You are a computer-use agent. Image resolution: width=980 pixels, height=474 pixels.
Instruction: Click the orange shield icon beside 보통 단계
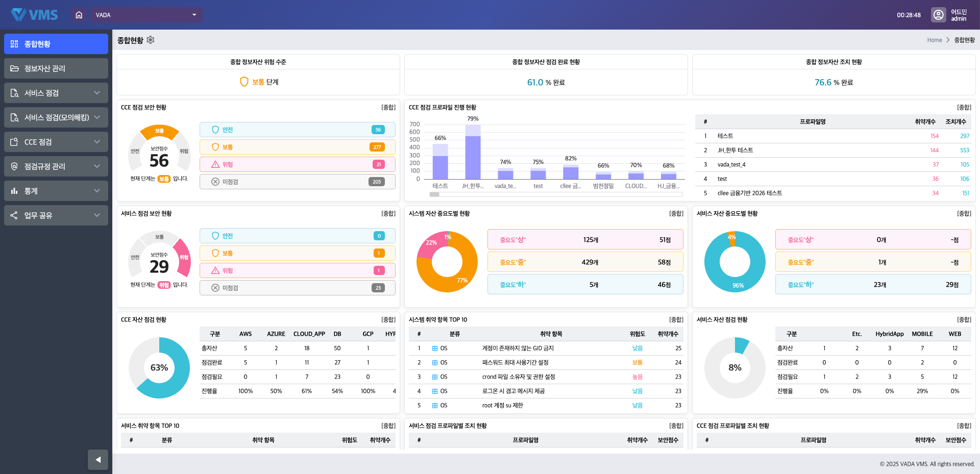[x=244, y=82]
